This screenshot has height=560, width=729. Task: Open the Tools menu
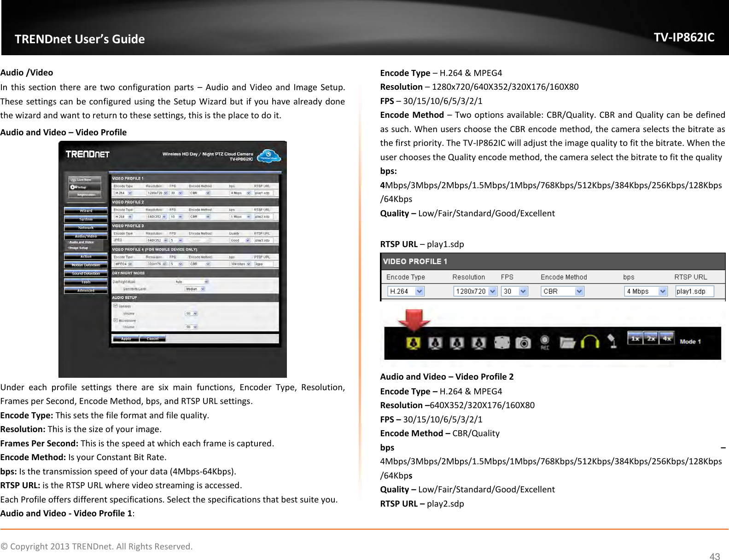coord(86,282)
